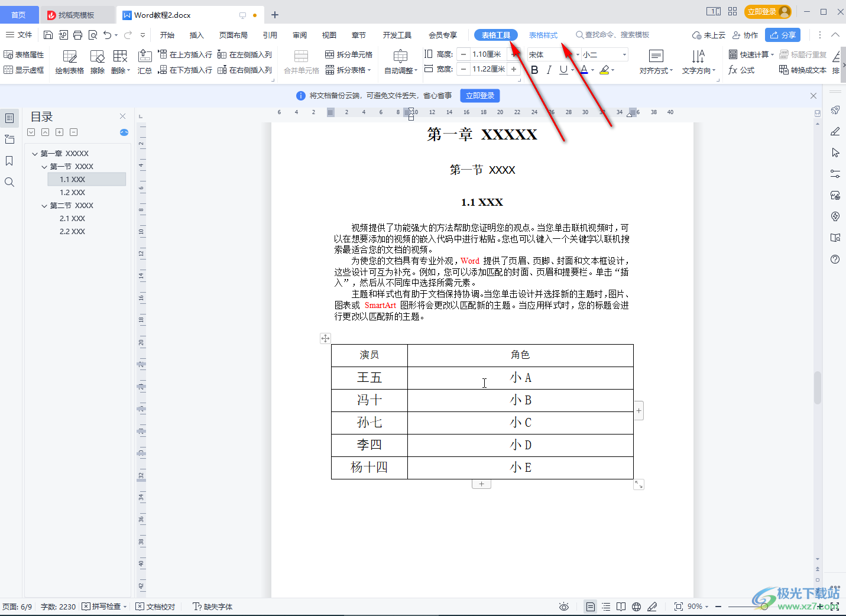Toggle Bold formatting
846x616 pixels.
(534, 70)
